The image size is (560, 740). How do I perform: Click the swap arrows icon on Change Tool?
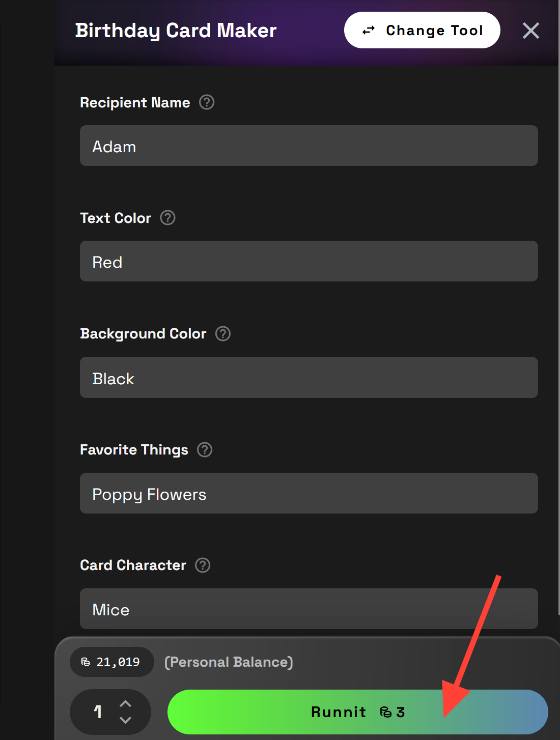pyautogui.click(x=368, y=30)
